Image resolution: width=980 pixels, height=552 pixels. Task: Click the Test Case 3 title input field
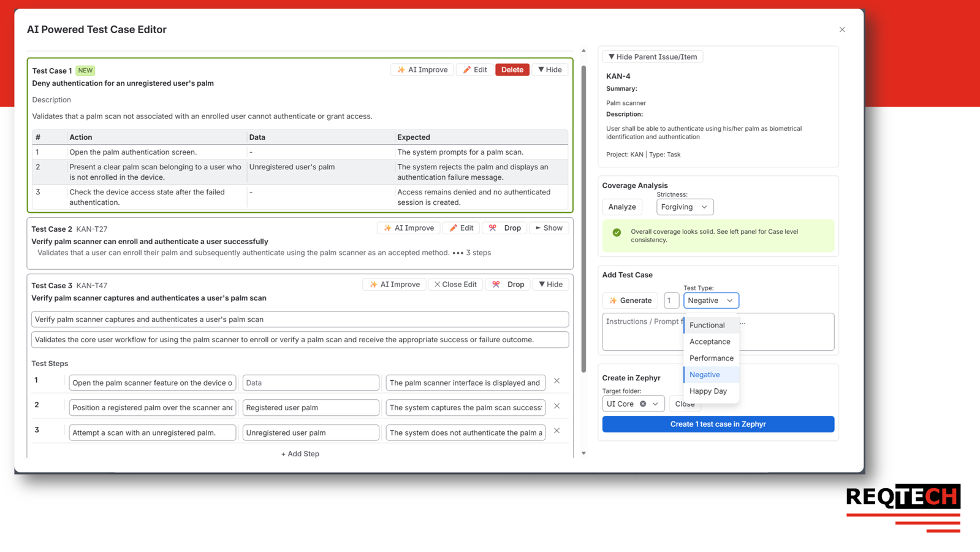(300, 320)
